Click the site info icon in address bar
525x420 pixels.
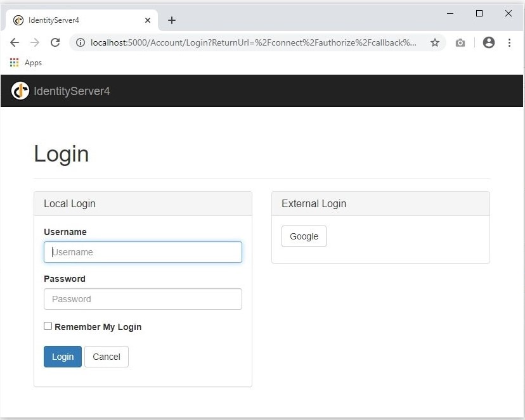[80, 42]
